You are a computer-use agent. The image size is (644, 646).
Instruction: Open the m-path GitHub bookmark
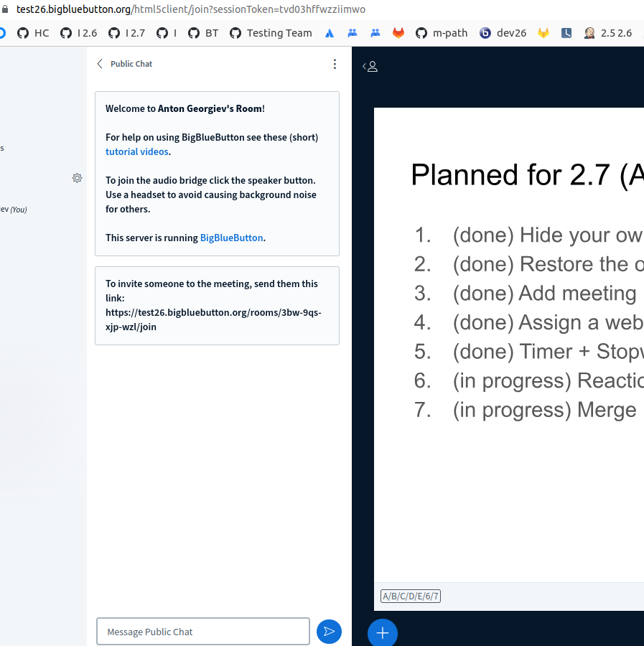441,32
